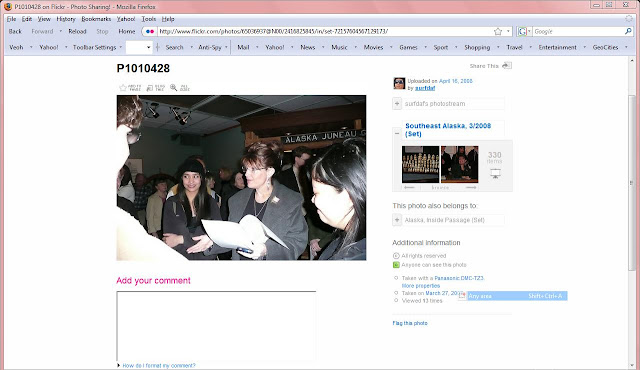
Task: Open the History menu
Action: [x=66, y=19]
